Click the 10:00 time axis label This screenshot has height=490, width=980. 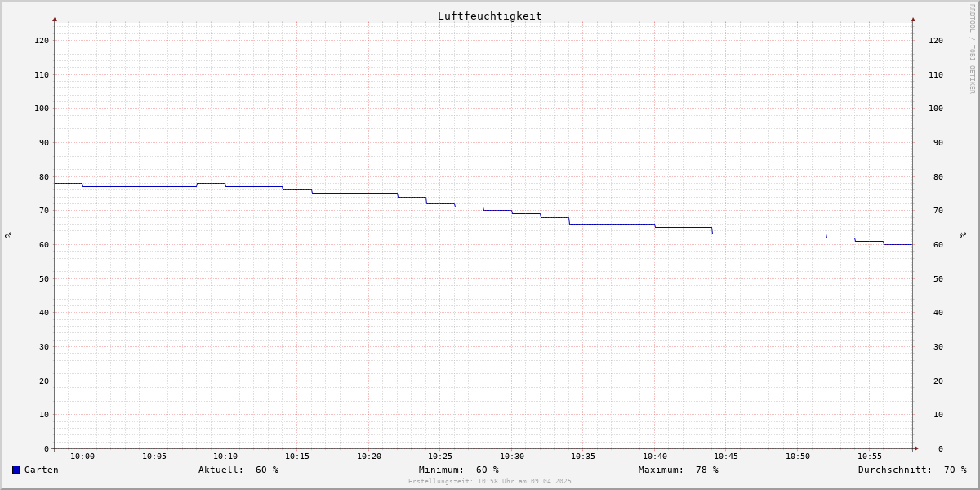click(x=82, y=457)
